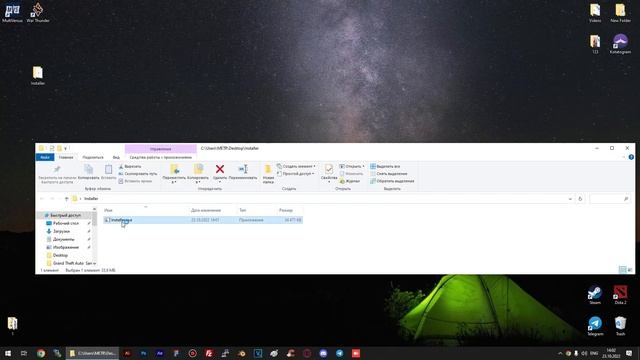Open the Move to (Переместить в) dropdown
The width and height of the screenshot is (640, 360).
click(x=174, y=174)
